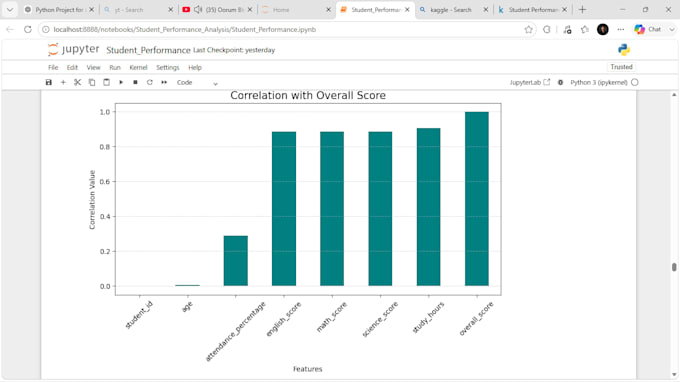The image size is (680, 382).
Task: Open a new browser tab
Action: click(x=582, y=10)
